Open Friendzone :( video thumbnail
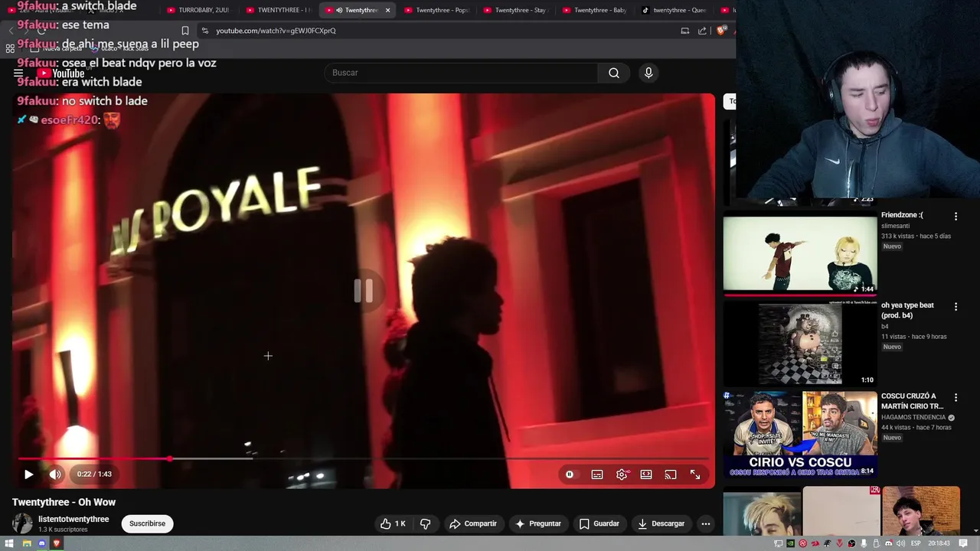This screenshot has width=980, height=551. 800,253
